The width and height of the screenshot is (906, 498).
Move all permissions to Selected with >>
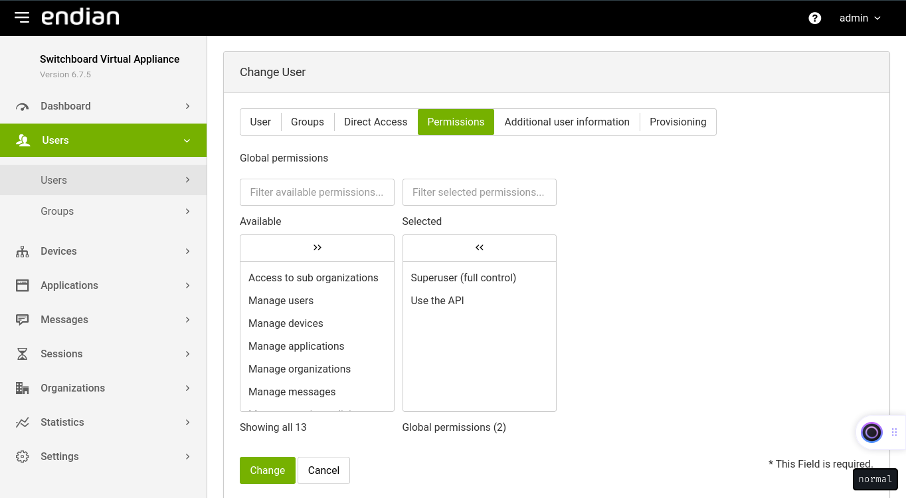pyautogui.click(x=317, y=247)
